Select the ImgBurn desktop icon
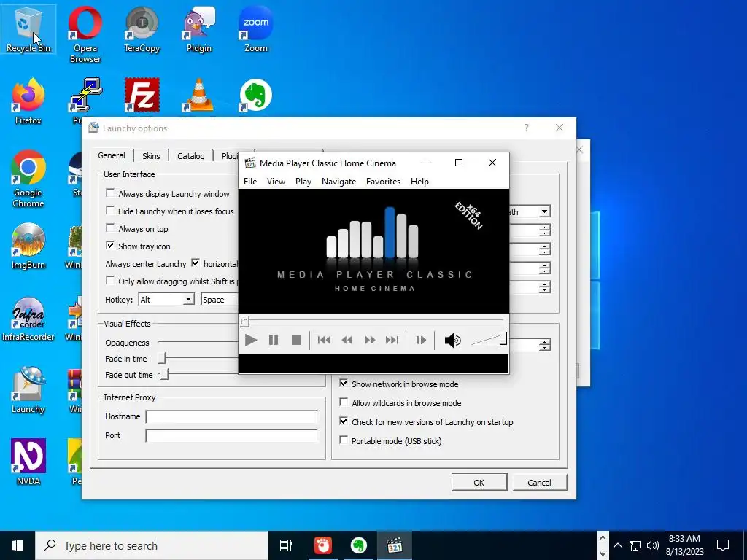This screenshot has width=747, height=560. 28,246
